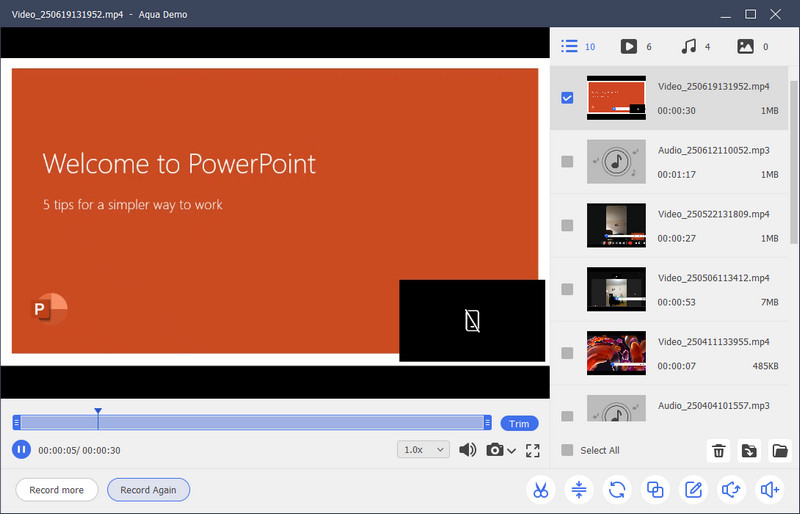Open the volume booster tool
Viewport: 800px width, 514px height.
click(x=770, y=490)
